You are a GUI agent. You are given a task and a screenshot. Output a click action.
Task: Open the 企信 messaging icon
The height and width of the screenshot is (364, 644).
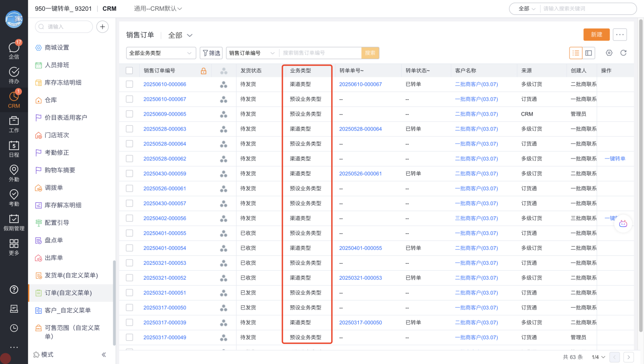pos(14,49)
